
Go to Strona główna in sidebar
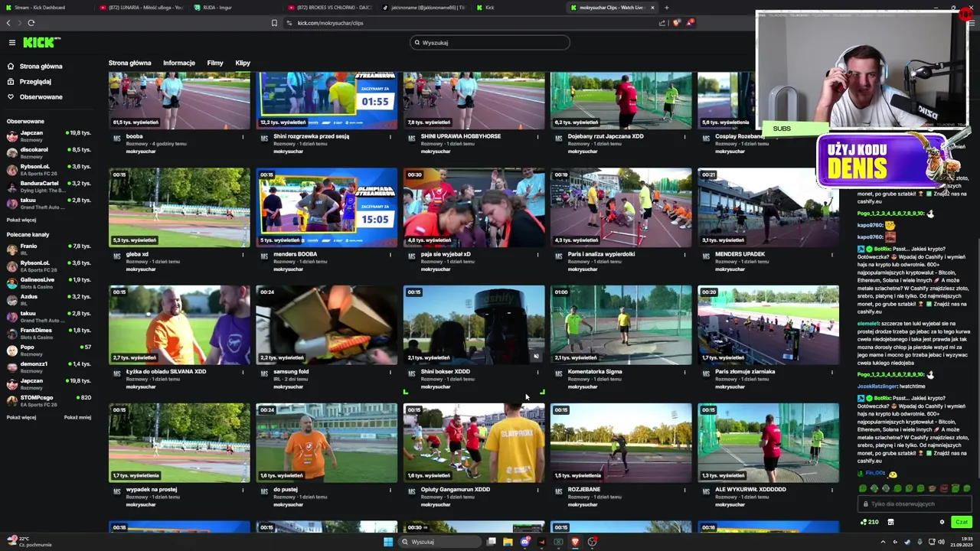(34, 67)
